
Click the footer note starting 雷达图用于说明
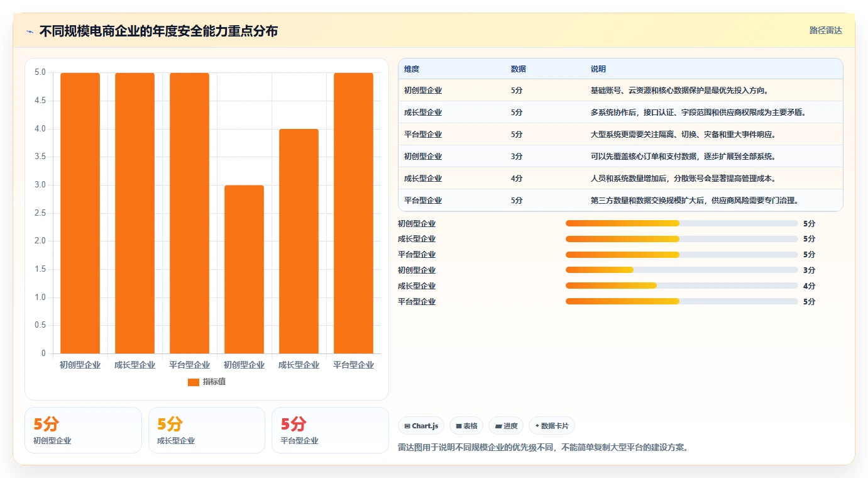pos(543,448)
